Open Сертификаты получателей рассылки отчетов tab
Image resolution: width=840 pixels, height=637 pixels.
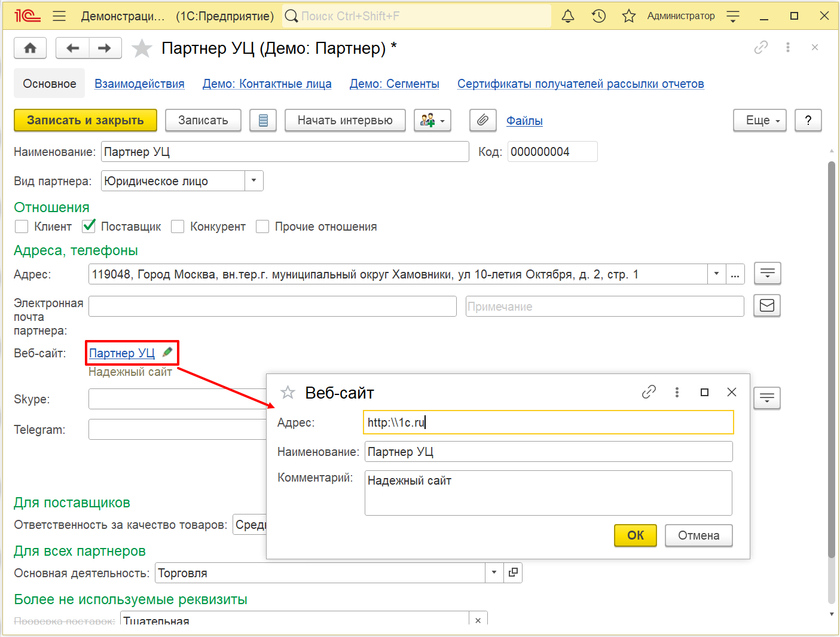coord(581,84)
